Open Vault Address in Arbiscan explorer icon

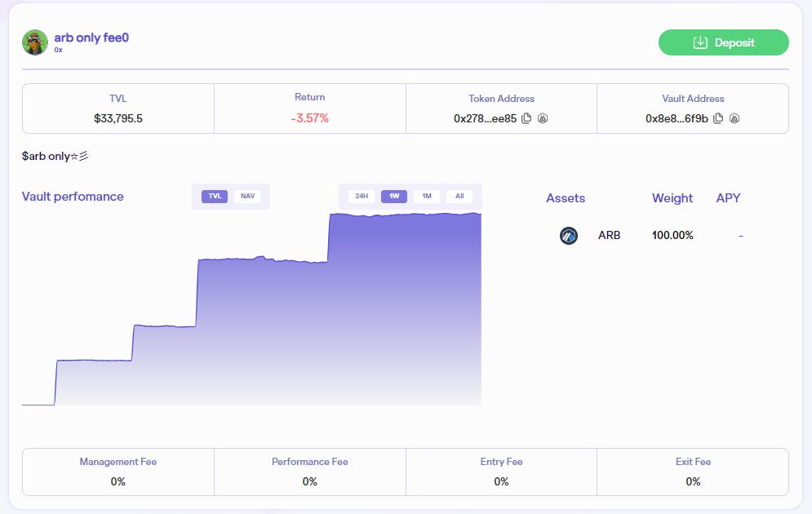click(x=734, y=118)
